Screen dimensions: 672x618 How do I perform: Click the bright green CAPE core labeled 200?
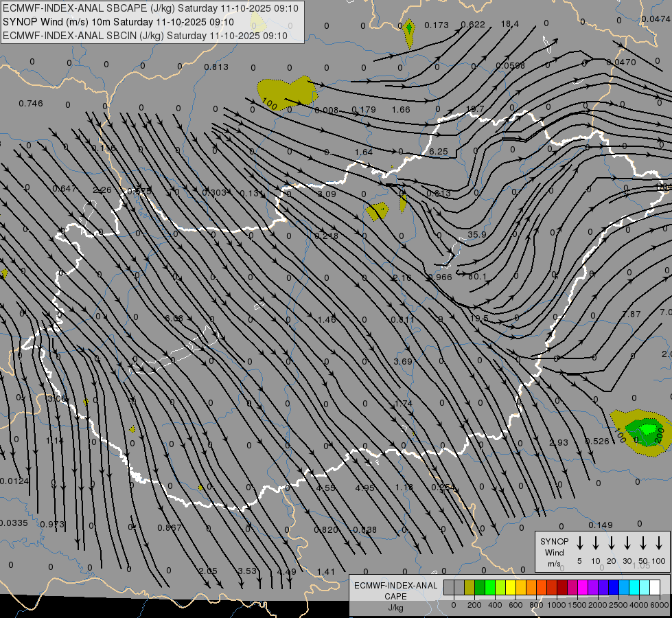(648, 429)
